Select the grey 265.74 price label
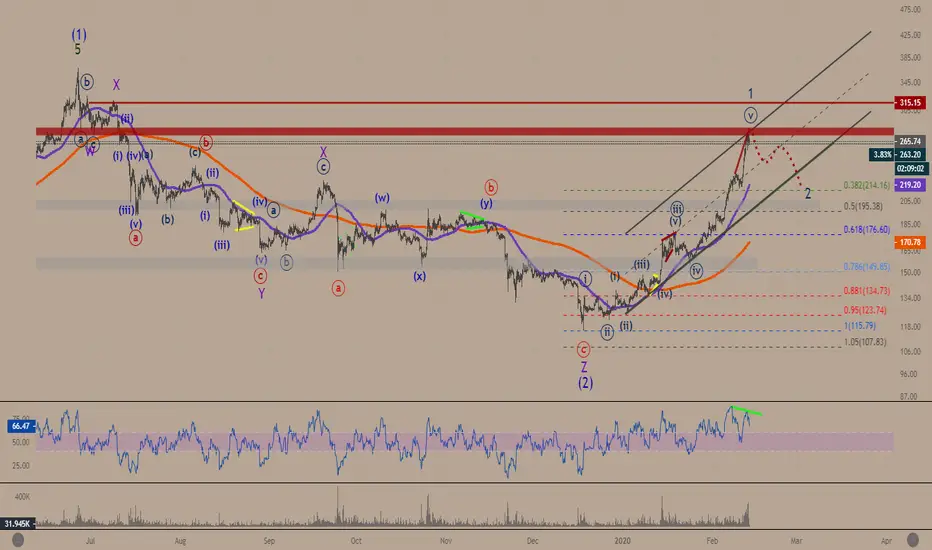 click(x=909, y=142)
